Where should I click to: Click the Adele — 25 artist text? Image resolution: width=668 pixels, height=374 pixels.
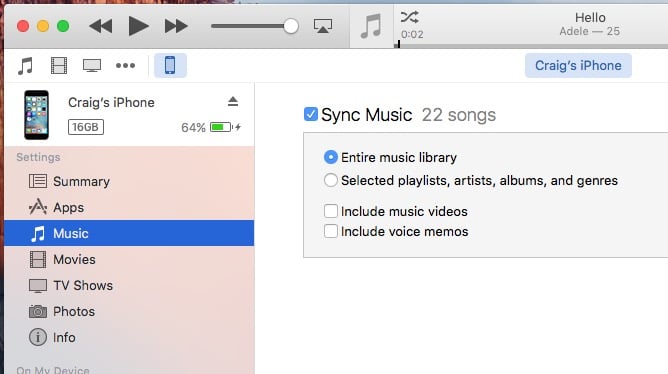590,31
